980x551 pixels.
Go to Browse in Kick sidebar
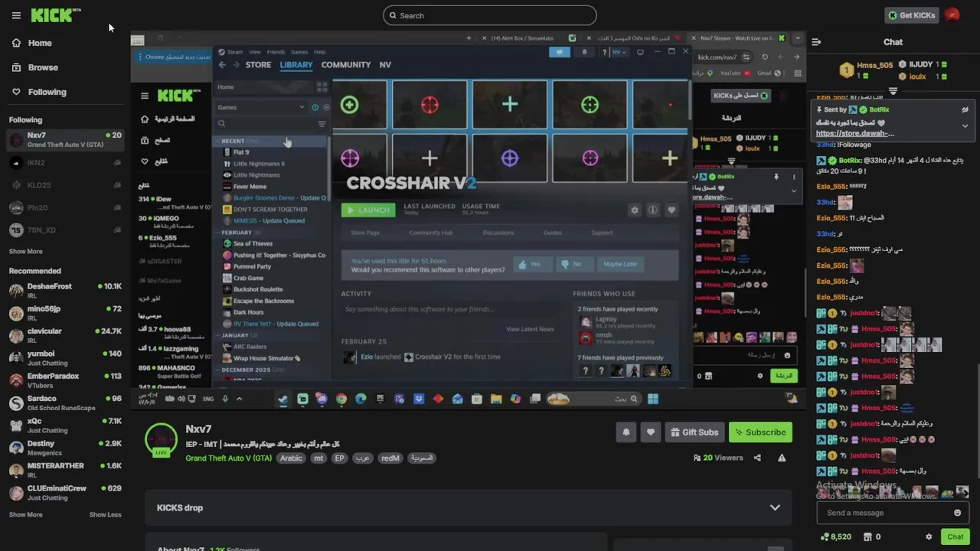[34, 67]
